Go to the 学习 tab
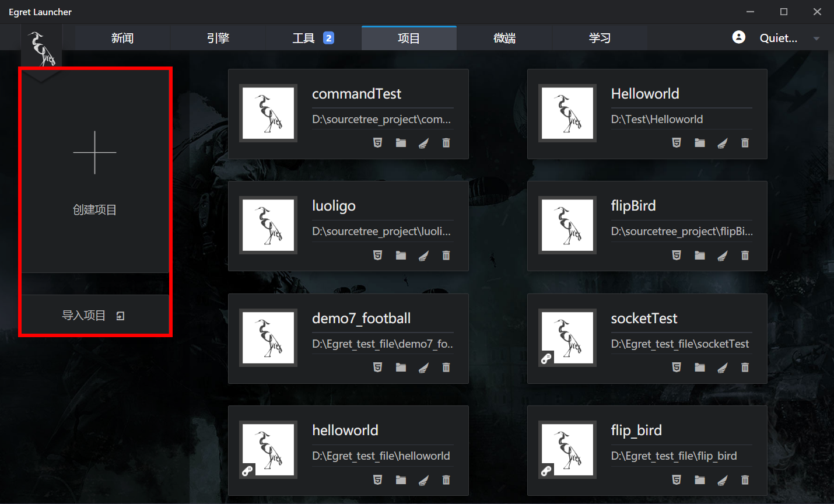Screen dimensions: 834x504 click(600, 38)
